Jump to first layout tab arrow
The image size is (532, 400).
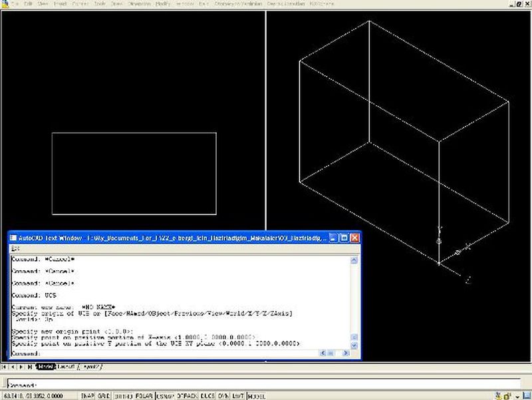tap(5, 367)
